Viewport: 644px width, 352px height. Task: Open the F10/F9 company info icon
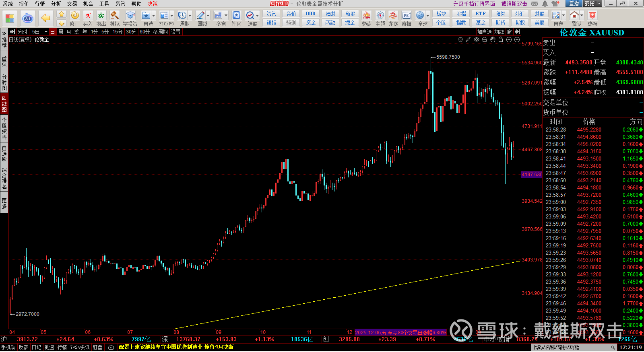[x=164, y=15]
